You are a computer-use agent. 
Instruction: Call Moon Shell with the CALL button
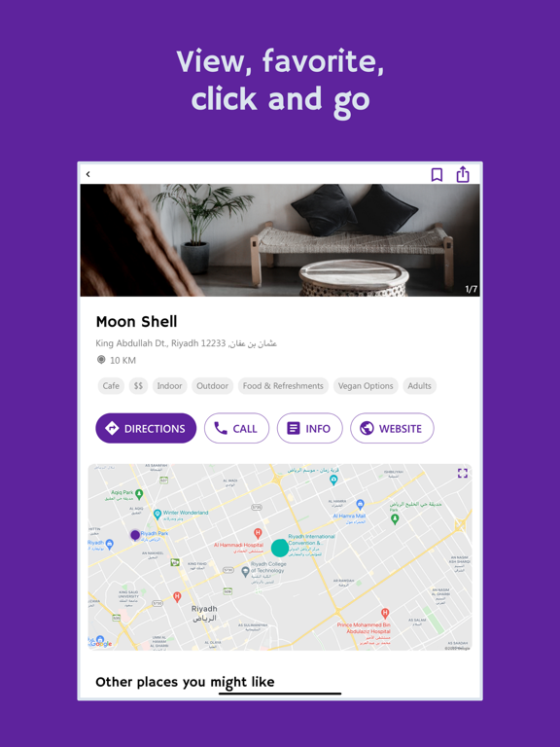coord(236,428)
